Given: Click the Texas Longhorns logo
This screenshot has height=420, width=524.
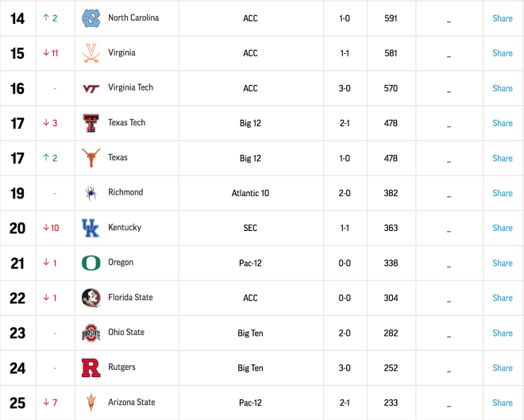Looking at the screenshot, I should click(91, 158).
